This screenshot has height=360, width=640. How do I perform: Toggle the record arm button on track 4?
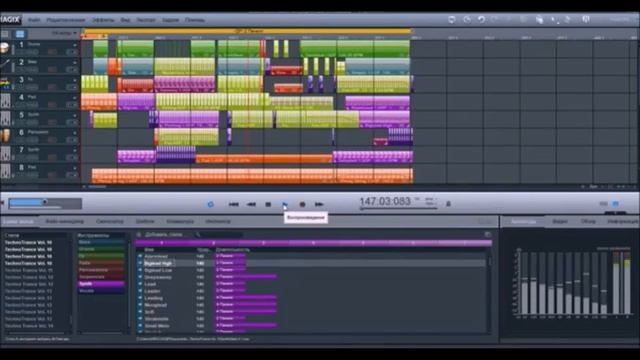52,104
